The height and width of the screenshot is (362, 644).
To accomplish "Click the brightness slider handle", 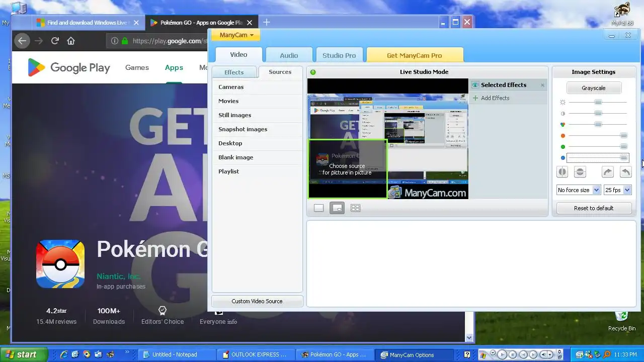I will click(598, 102).
